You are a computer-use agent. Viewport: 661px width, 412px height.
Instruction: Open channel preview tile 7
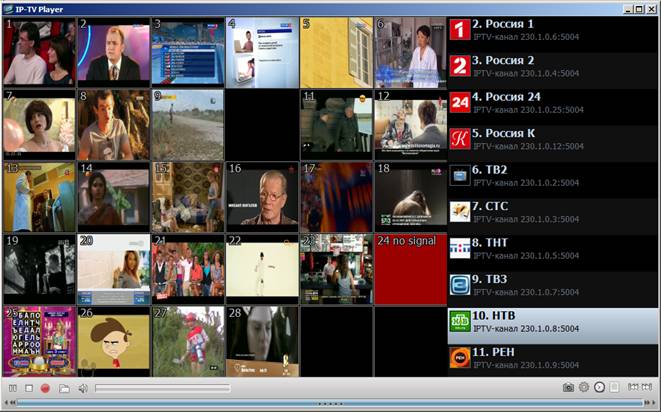[39, 125]
